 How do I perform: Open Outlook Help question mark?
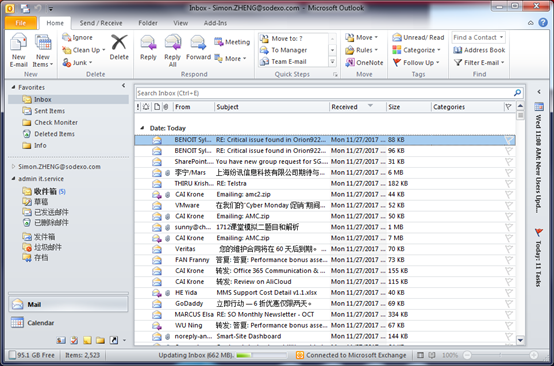click(543, 23)
